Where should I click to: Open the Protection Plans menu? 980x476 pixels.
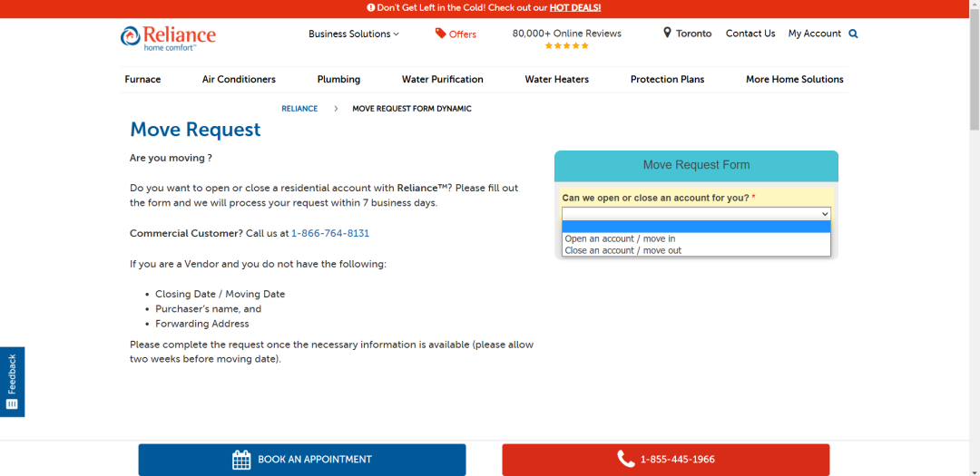point(668,80)
